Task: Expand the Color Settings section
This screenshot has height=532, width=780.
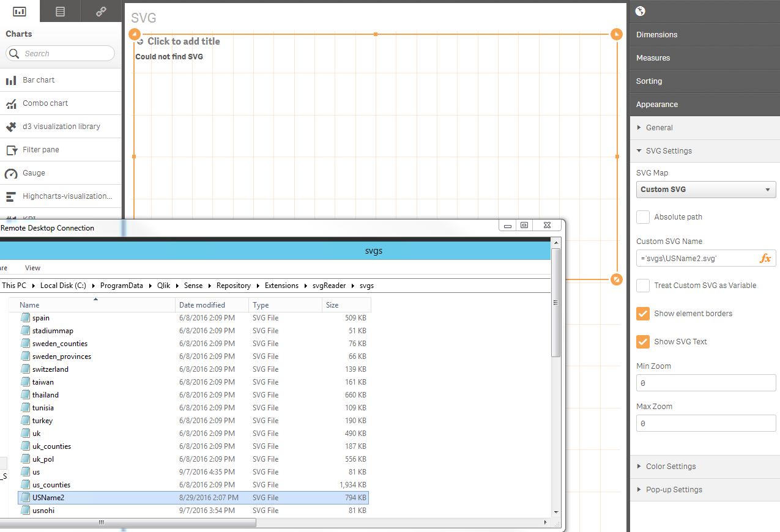Action: (x=671, y=466)
